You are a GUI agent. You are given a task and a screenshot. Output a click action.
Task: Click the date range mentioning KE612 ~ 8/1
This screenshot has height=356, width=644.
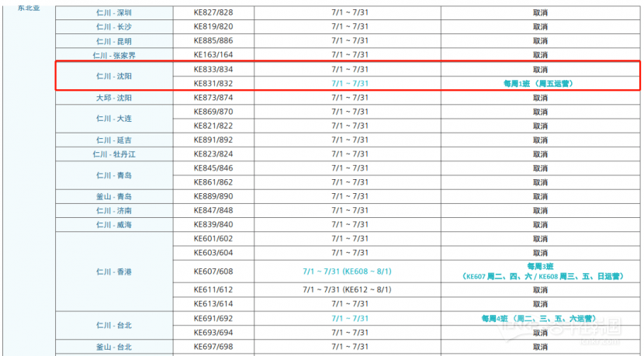[x=347, y=289]
